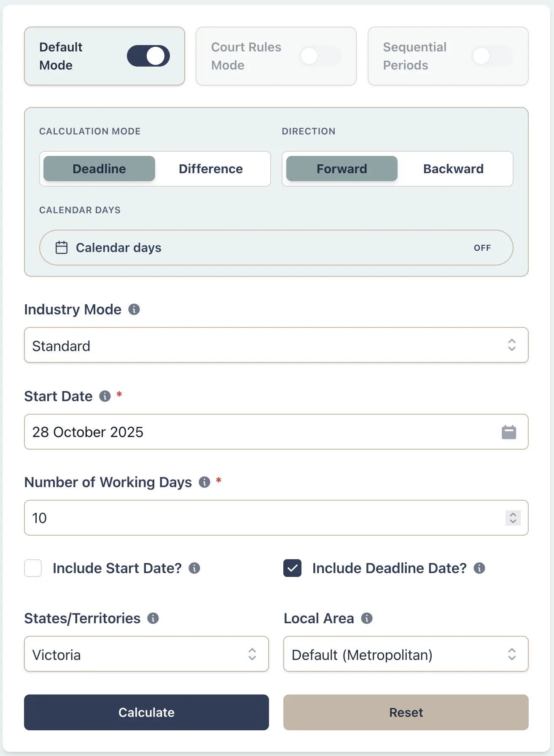Click the Include Start Date info icon
The width and height of the screenshot is (554, 756).
[194, 568]
